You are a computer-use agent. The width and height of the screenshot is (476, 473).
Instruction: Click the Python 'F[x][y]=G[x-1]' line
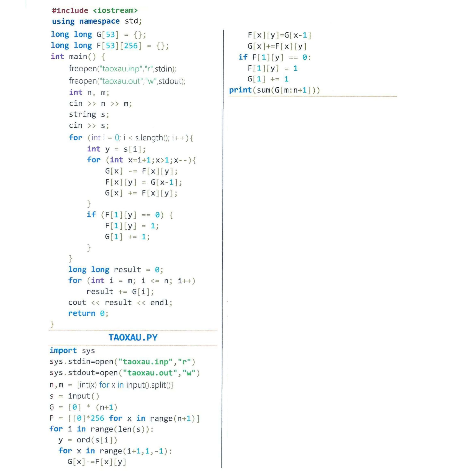pos(280,35)
